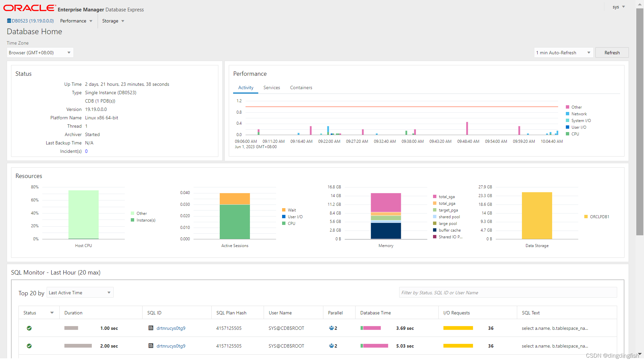The height and width of the screenshot is (362, 644).
Task: Click the green status check in 1.00 sec row
Action: click(x=29, y=328)
